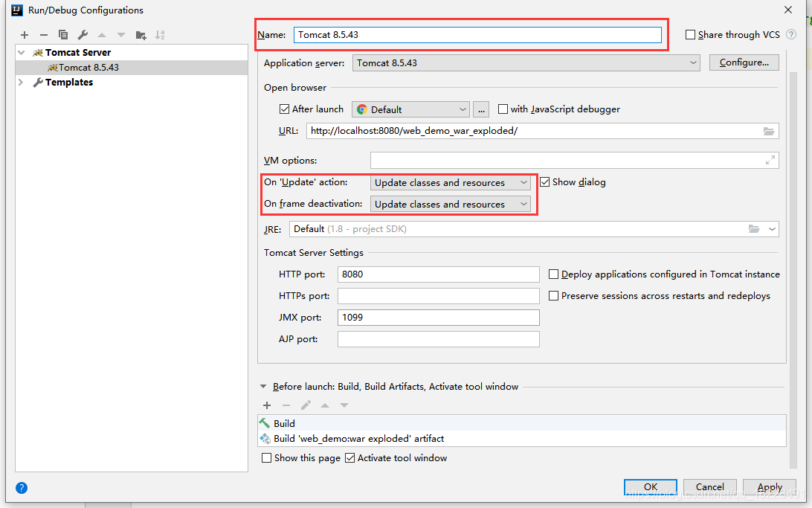The width and height of the screenshot is (812, 508).
Task: Collapse the Tomcat Server tree node
Action: (22, 52)
